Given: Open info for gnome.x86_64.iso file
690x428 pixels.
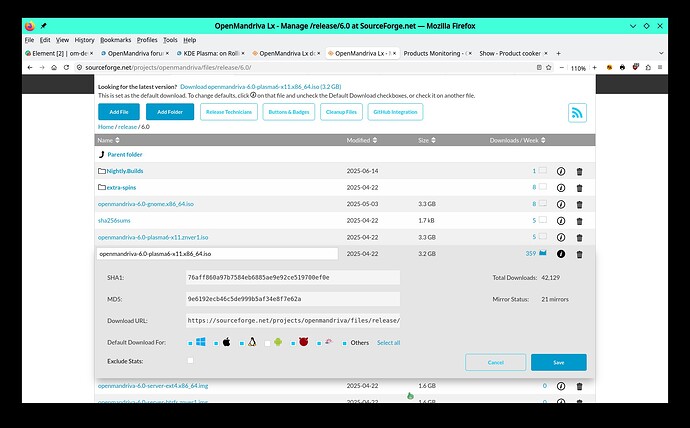Looking at the screenshot, I should click(561, 205).
